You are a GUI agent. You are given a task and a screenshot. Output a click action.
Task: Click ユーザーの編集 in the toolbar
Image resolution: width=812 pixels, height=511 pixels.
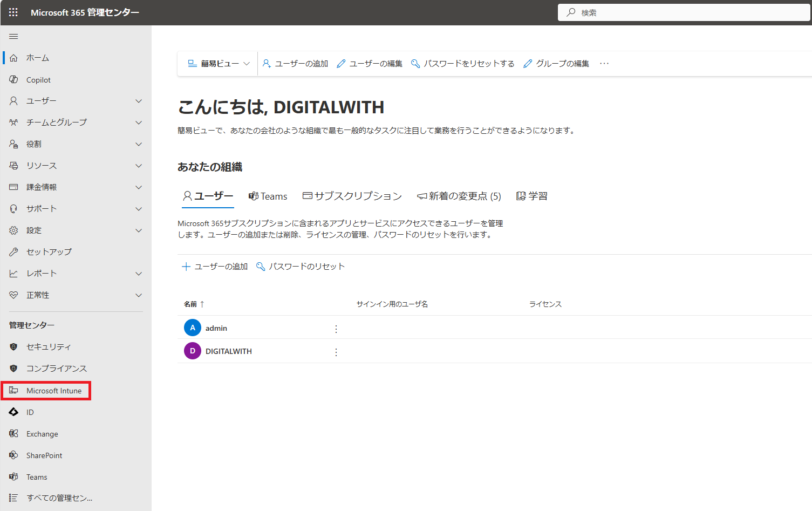pos(370,64)
